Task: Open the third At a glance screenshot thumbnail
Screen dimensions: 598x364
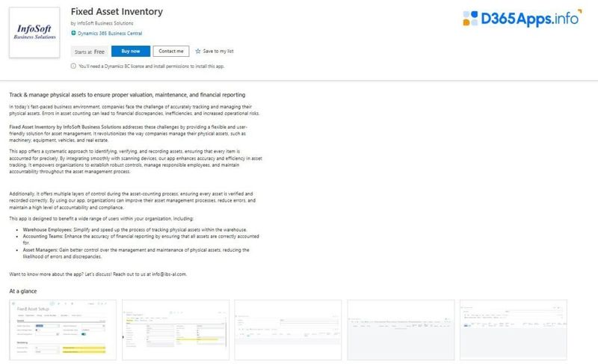Action: [288, 330]
